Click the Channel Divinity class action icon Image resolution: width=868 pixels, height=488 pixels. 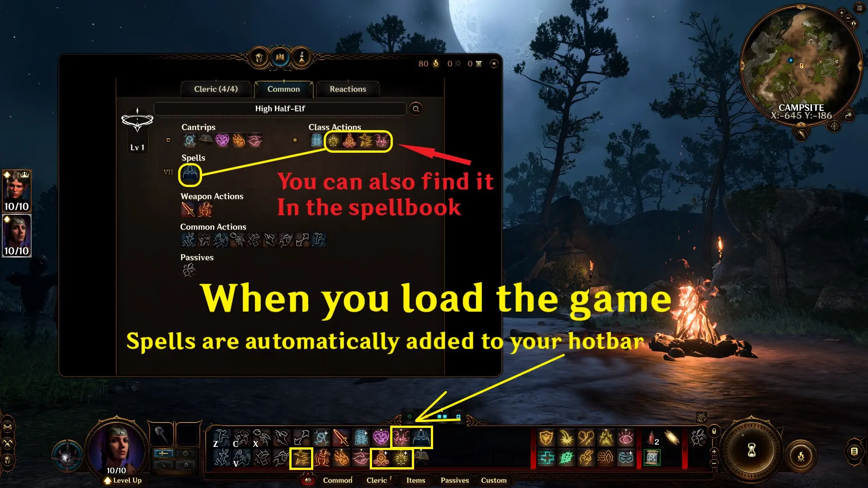click(x=333, y=141)
